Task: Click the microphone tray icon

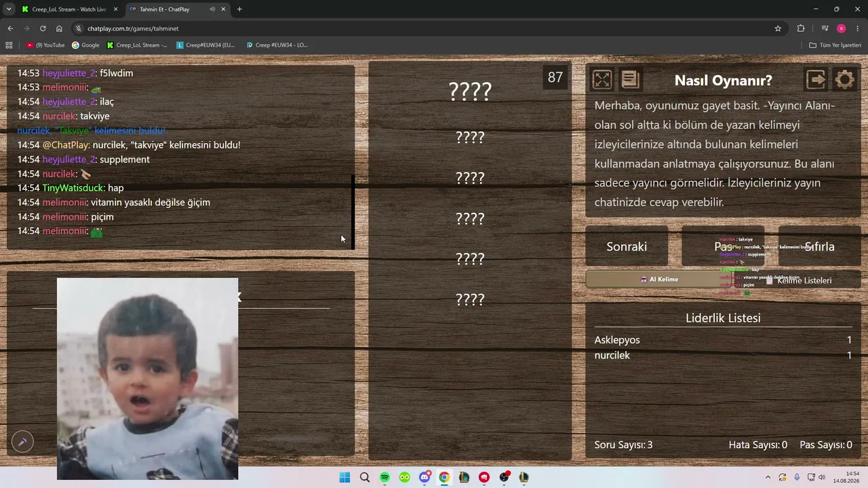Action: pos(797,477)
